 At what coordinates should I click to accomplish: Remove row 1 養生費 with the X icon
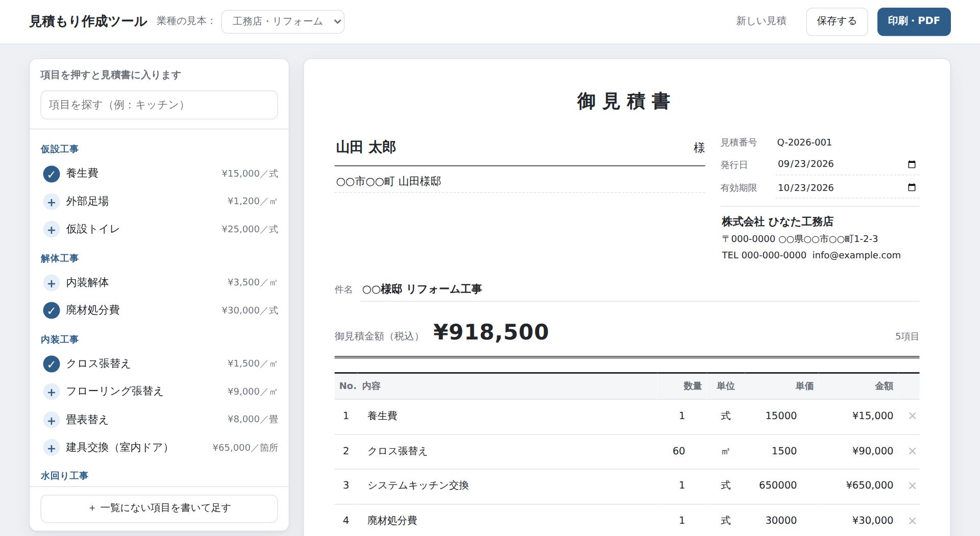pyautogui.click(x=912, y=416)
